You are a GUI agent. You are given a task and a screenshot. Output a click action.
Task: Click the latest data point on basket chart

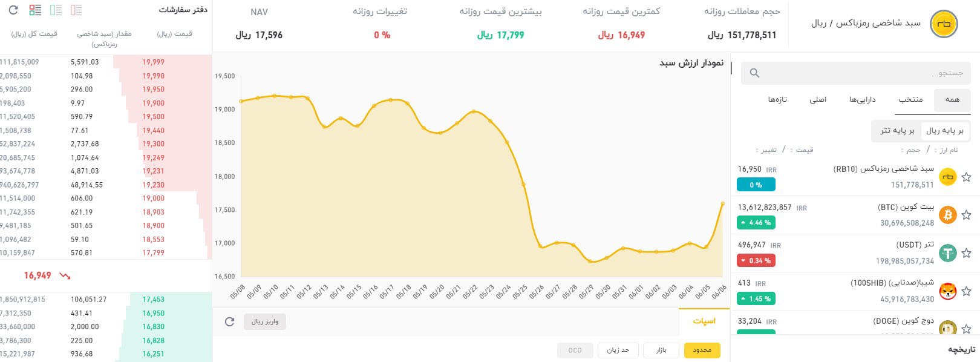click(x=722, y=203)
